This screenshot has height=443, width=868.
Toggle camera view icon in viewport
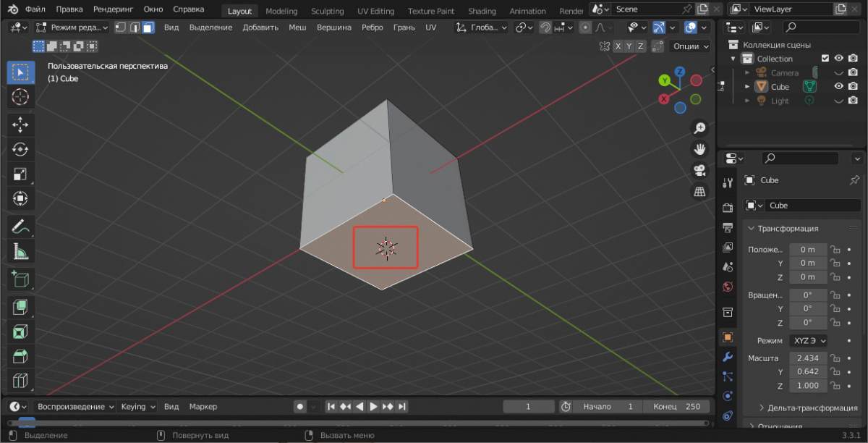699,171
